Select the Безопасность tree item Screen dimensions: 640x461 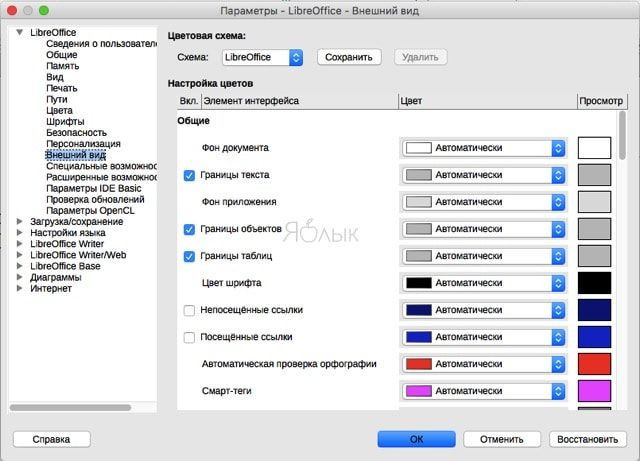pos(76,133)
